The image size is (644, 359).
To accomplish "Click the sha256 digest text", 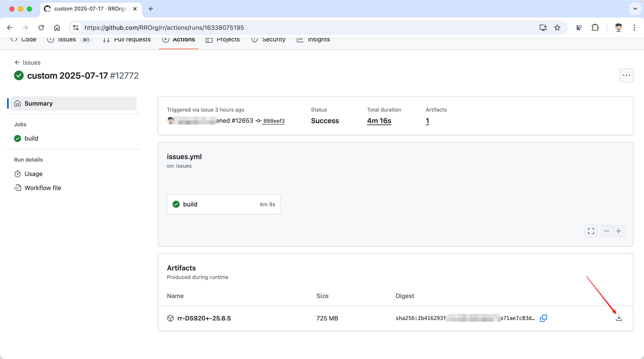I will click(465, 318).
